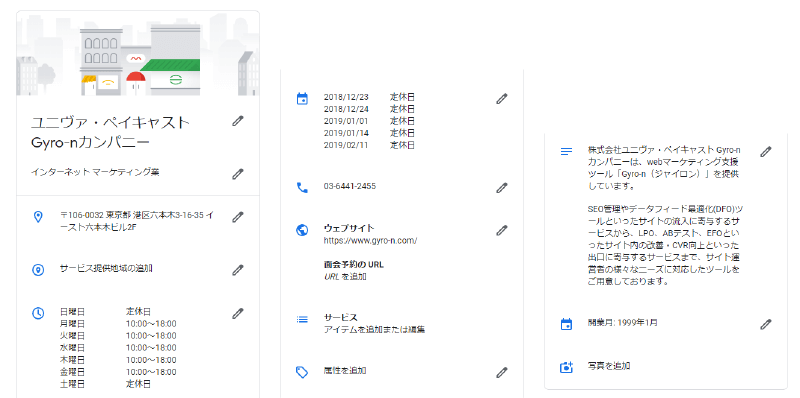Click the 2019/02/11 holiday entry
This screenshot has height=398, width=800.
click(369, 145)
